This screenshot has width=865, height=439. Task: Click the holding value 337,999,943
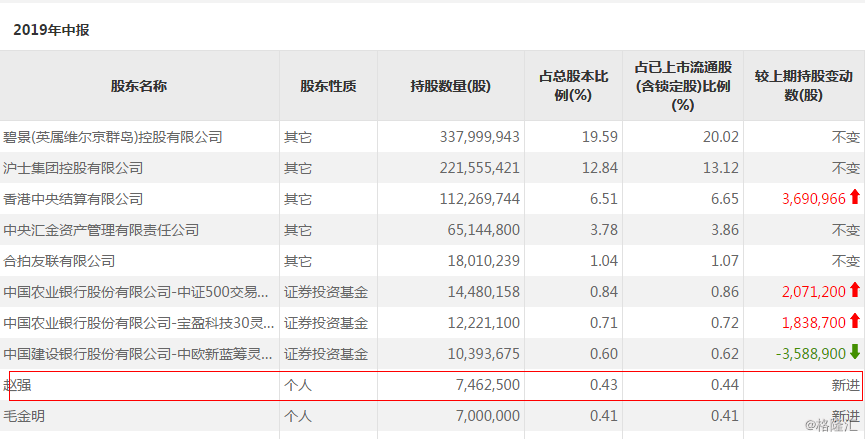(x=479, y=137)
